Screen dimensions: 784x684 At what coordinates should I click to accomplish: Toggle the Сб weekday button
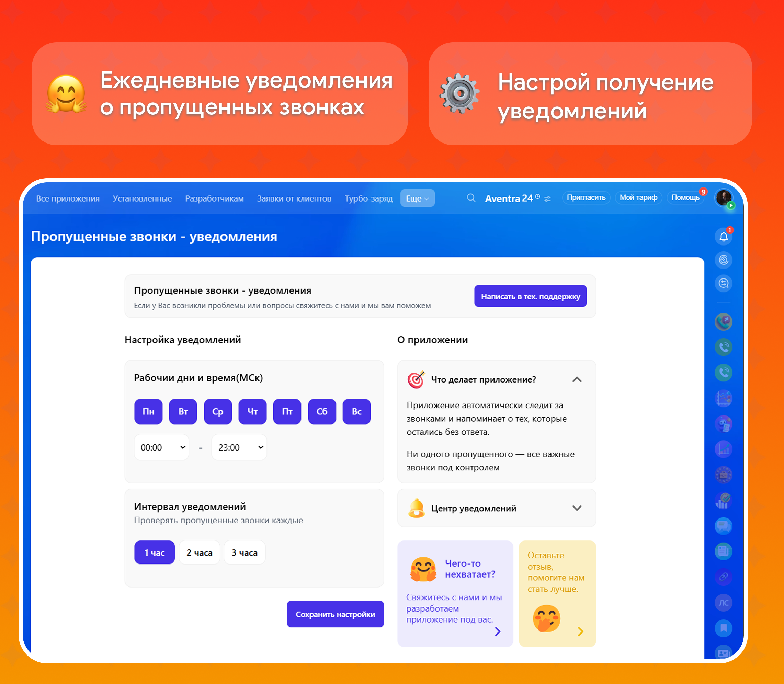point(322,411)
